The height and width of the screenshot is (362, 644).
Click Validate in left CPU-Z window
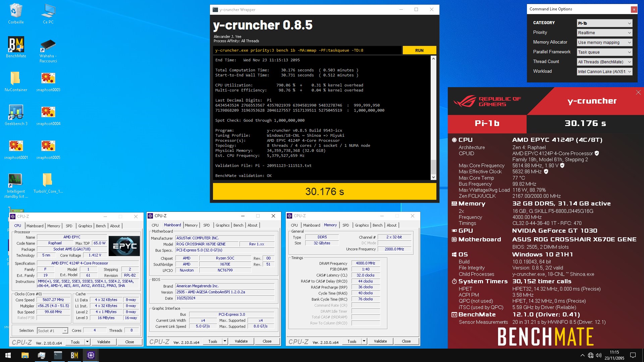pos(104,342)
